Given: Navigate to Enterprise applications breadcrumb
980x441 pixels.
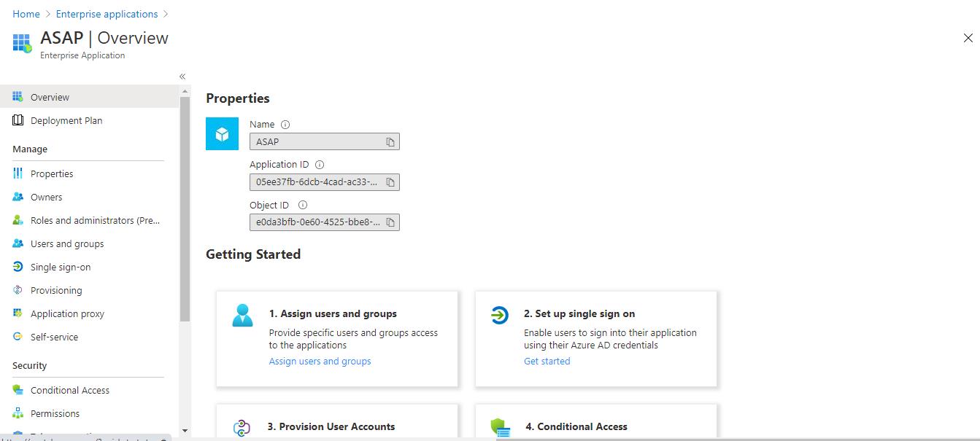Looking at the screenshot, I should [x=107, y=14].
